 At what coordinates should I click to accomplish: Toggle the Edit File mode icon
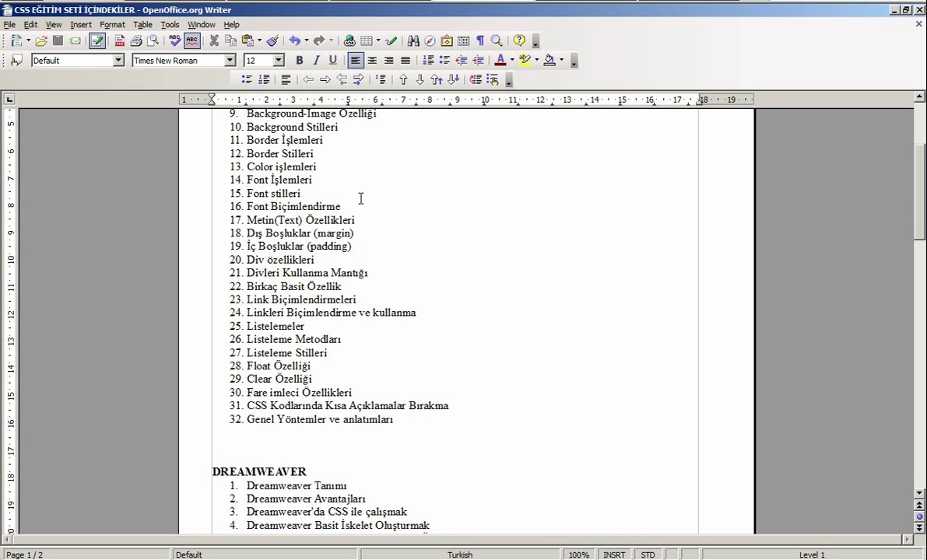click(97, 40)
